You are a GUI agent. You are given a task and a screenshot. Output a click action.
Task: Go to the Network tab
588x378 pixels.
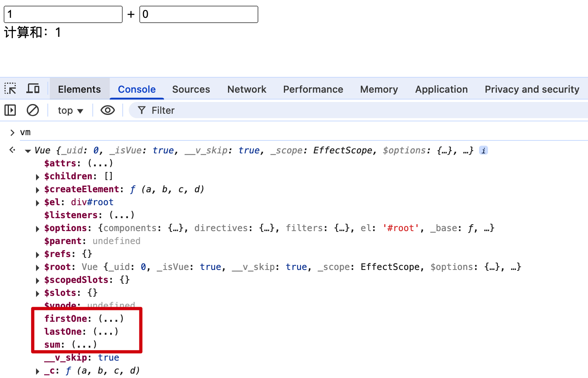(247, 89)
